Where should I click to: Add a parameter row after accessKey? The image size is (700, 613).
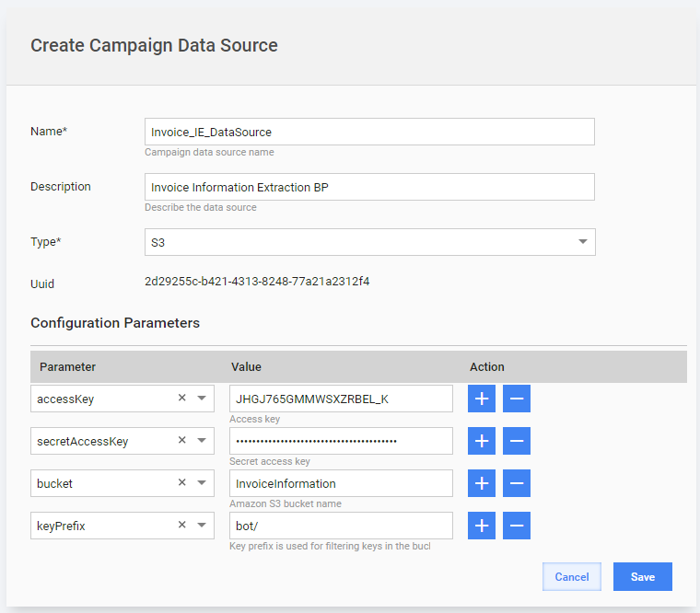(481, 399)
